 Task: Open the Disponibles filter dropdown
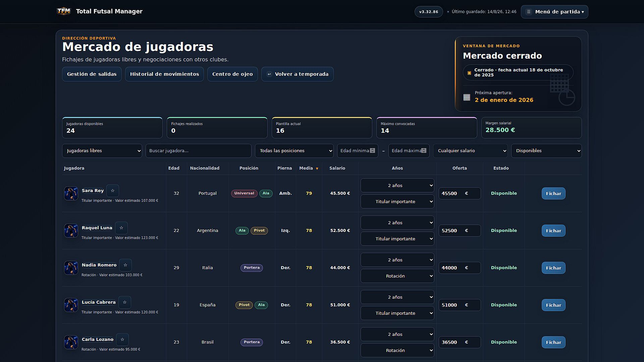(x=546, y=151)
